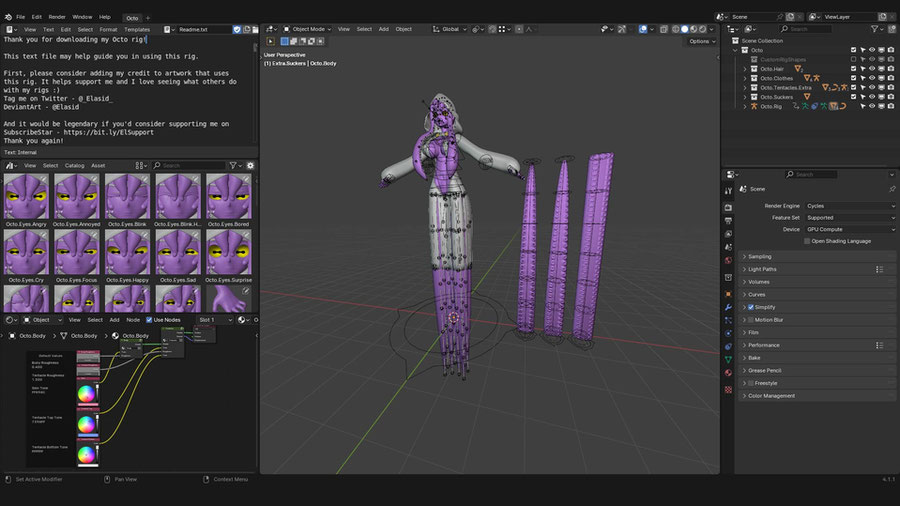
Task: Expand the Sampling panel
Action: [760, 256]
